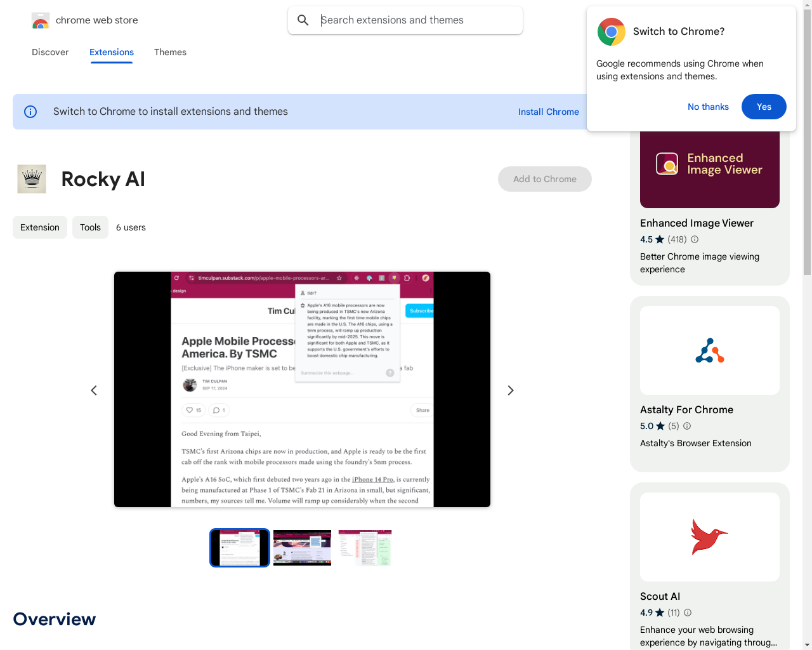Viewport: 812px width, 650px height.
Task: Open the Themes tab
Action: point(170,52)
